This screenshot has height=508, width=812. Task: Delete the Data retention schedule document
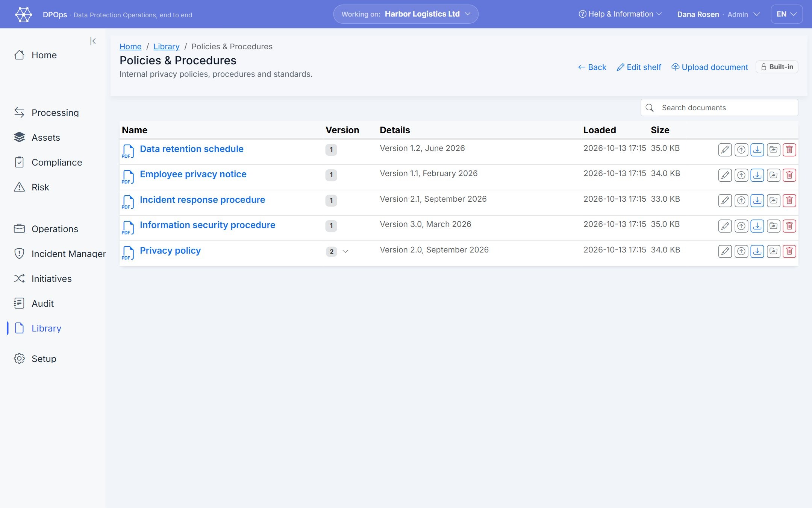789,150
